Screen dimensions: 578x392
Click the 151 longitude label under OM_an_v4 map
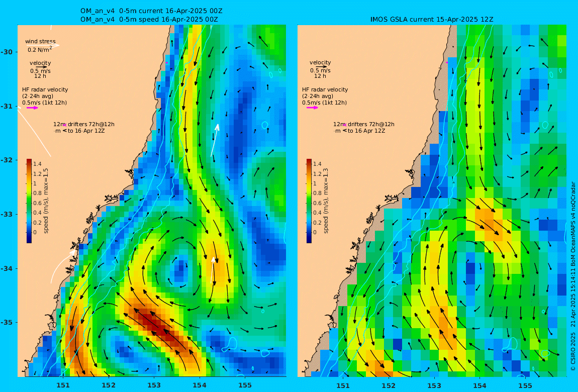[x=63, y=385]
